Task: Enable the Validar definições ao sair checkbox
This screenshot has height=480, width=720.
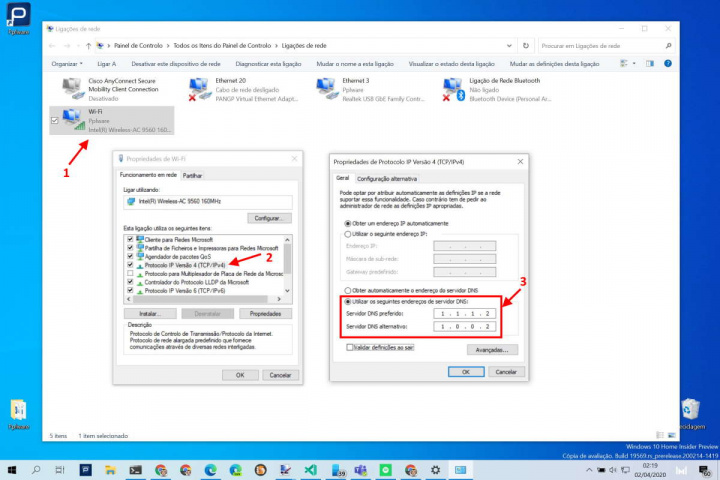Action: pos(349,347)
